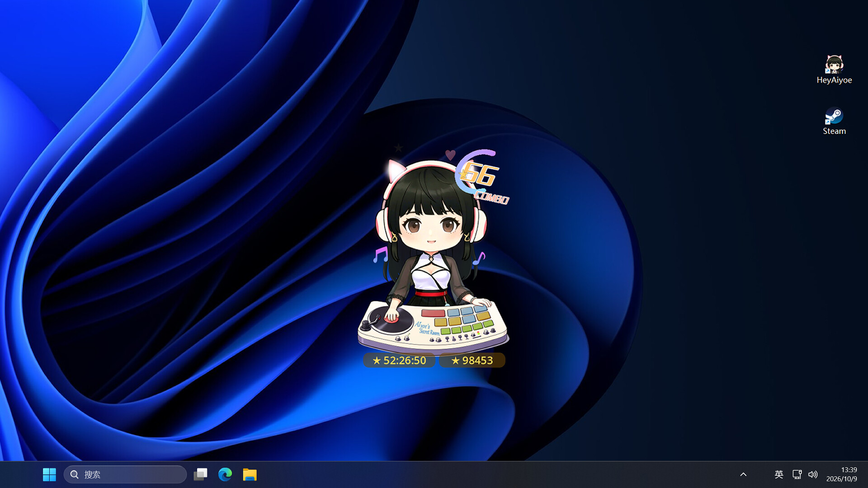Open the network status icon

point(797,474)
